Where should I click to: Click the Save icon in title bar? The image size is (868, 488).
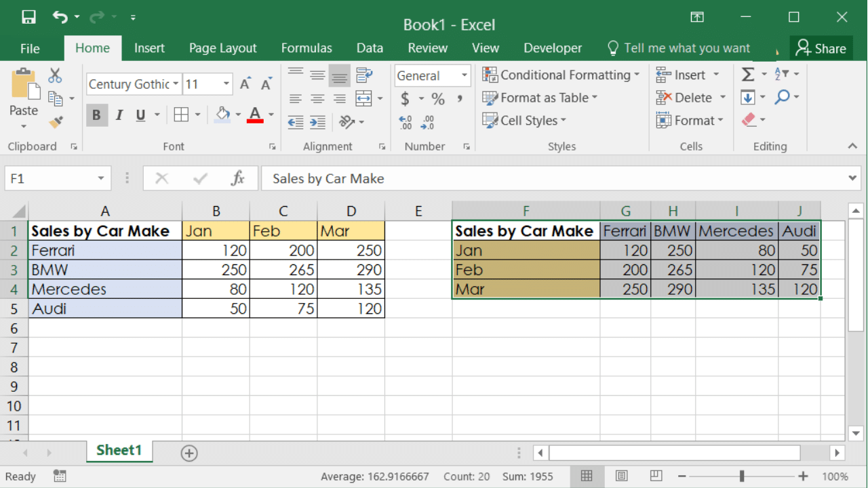[28, 18]
